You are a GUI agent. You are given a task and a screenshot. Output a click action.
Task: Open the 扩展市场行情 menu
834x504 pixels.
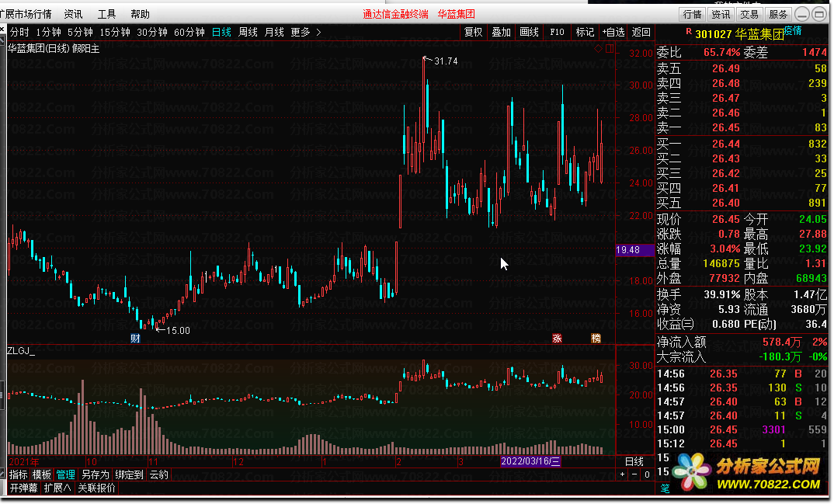coord(26,14)
